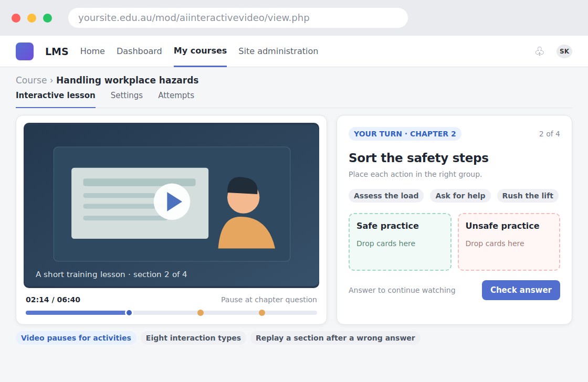Screen dimensions: 588x382
Task: Play the training video
Action: (x=172, y=201)
